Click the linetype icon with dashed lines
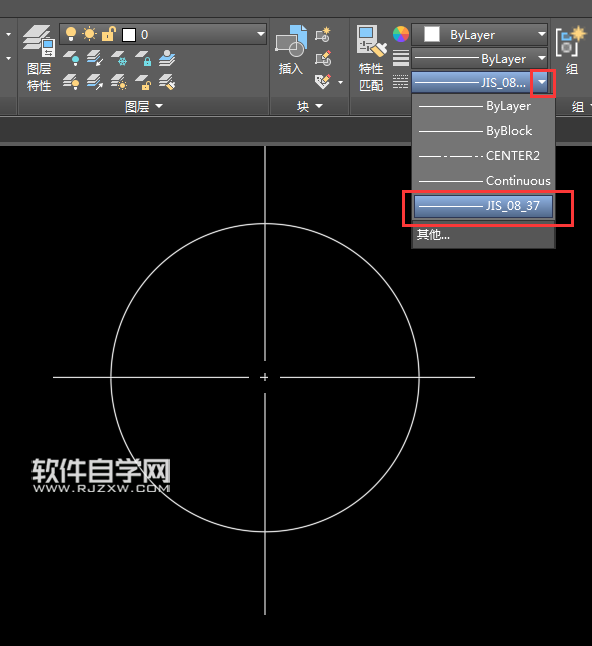592x646 pixels. tap(400, 82)
